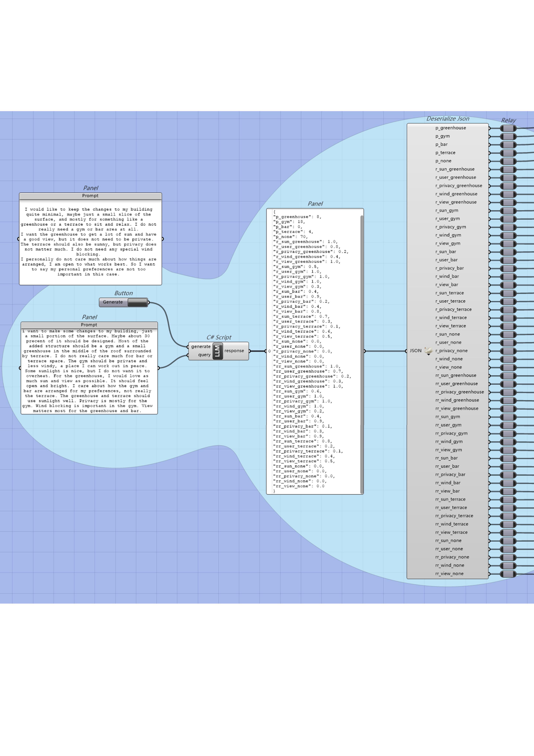Select the relay beside r_view_terrace
This screenshot has width=534, height=756.
tap(508, 326)
